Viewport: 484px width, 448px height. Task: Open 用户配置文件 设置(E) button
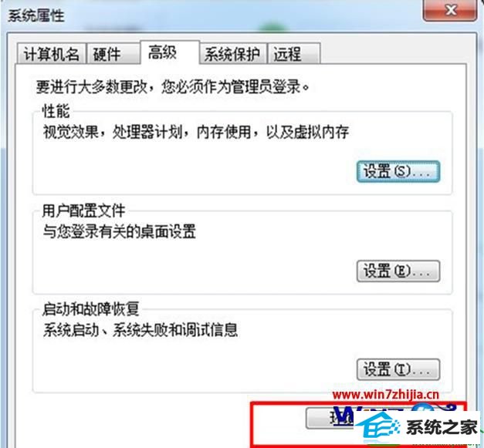tap(398, 271)
